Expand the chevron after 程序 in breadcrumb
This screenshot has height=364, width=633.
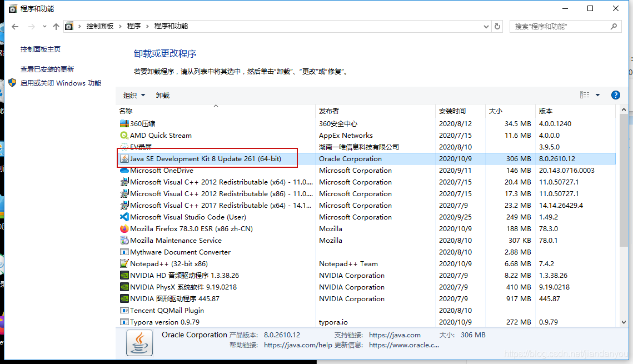147,26
